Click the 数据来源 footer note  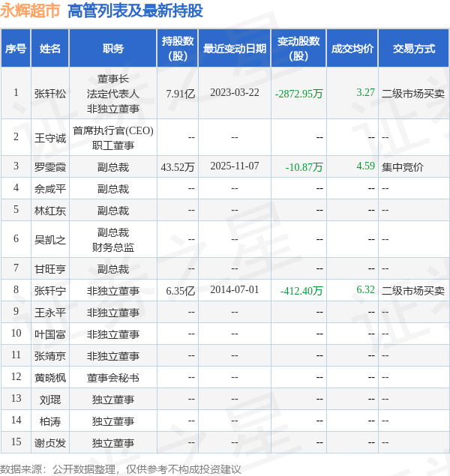click(120, 469)
